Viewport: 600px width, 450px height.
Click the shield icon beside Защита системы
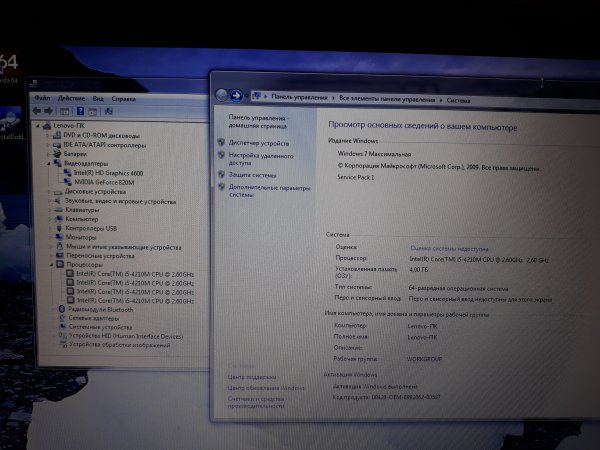(x=221, y=174)
